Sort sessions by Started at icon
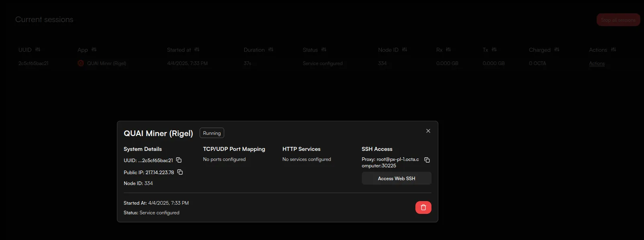Viewport: 644px width, 240px height. [197, 50]
